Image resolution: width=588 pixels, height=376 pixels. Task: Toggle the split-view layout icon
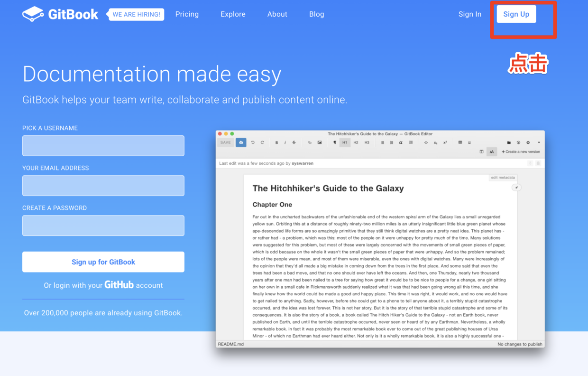481,152
